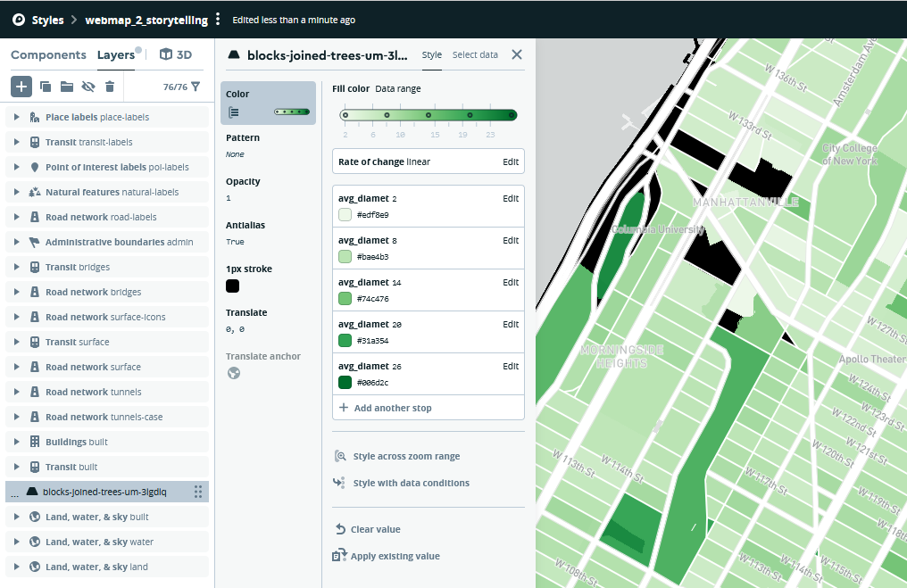This screenshot has width=907, height=588.
Task: Toggle layer visibility with the crossed-eye icon
Action: tap(88, 87)
